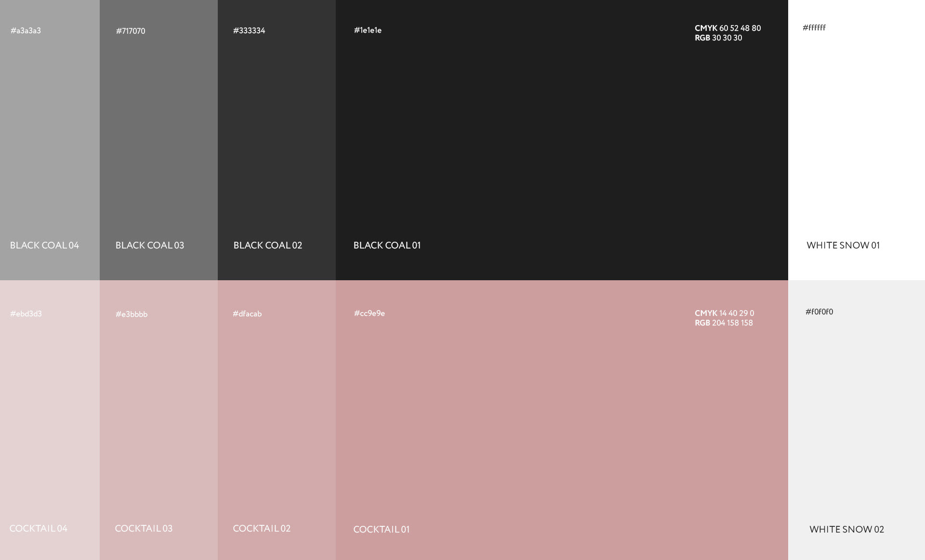Click the #1e1e1e hex code label

[368, 30]
